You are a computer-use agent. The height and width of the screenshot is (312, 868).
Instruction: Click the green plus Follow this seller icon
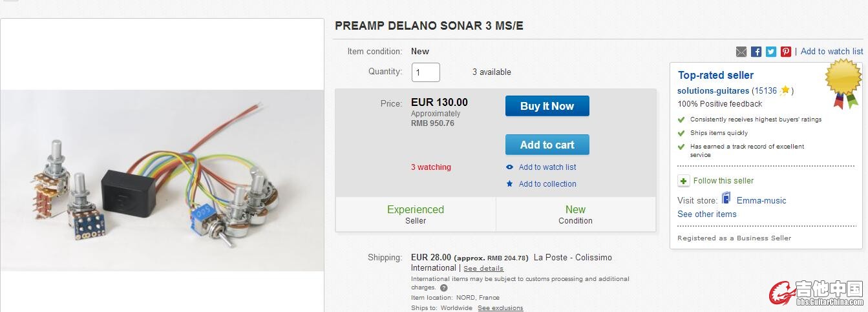(x=683, y=181)
